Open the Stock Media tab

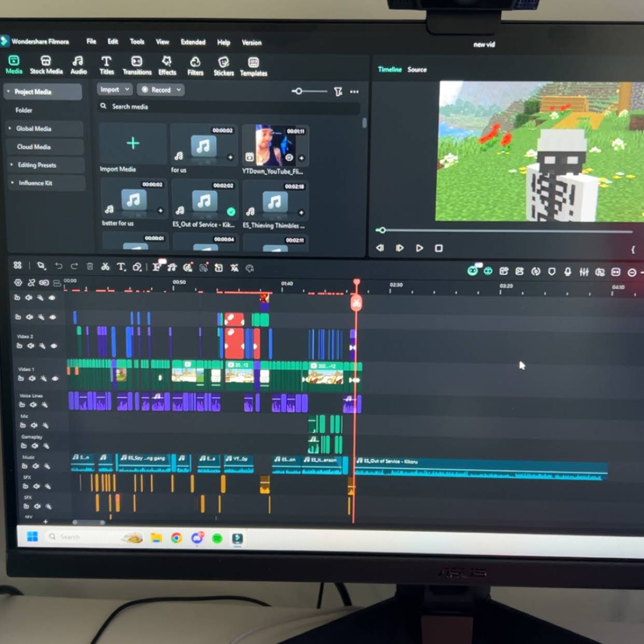pyautogui.click(x=46, y=65)
